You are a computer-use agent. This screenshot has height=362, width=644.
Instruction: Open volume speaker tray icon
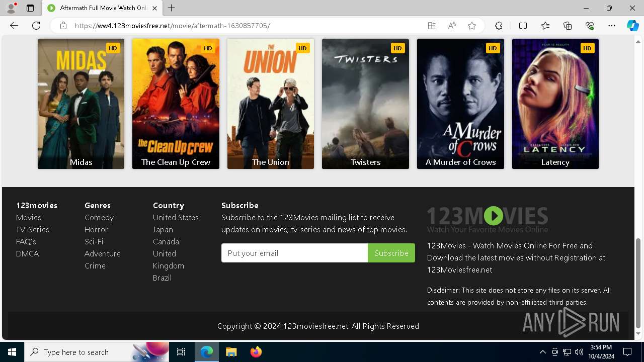(579, 352)
